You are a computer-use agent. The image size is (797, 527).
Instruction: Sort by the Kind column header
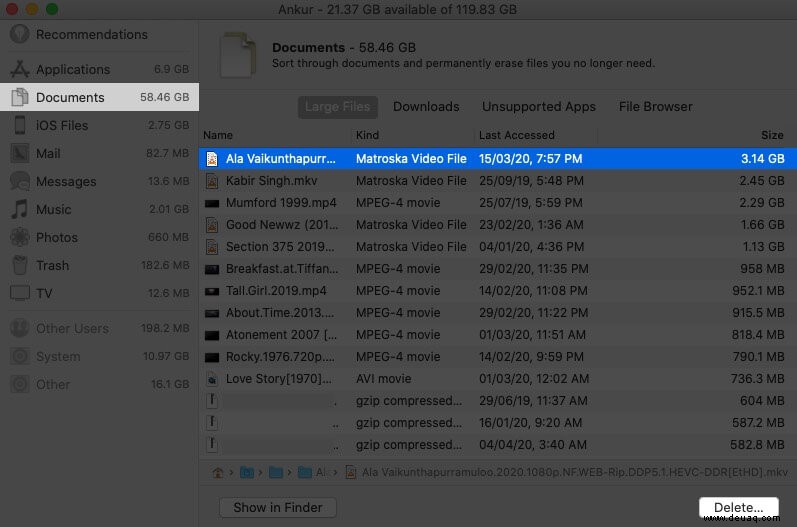point(367,135)
